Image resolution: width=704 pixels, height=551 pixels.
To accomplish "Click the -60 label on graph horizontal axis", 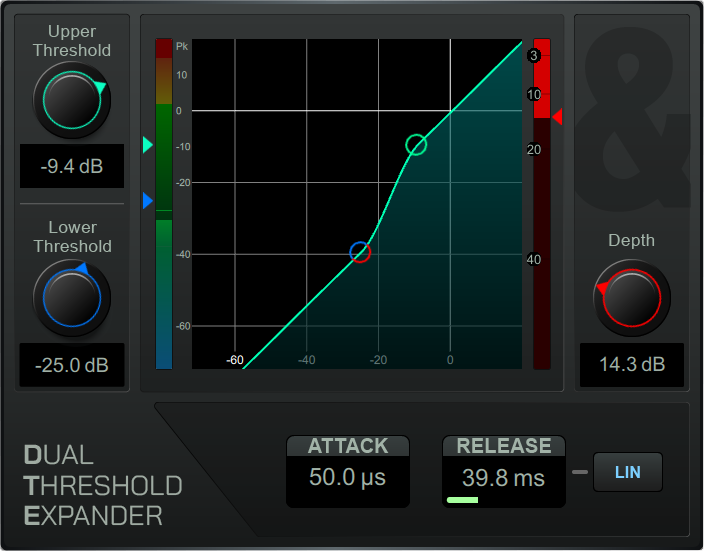I will click(235, 360).
